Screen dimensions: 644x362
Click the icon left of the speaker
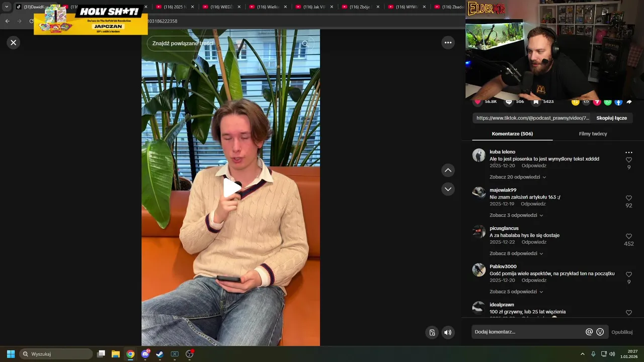click(x=432, y=332)
